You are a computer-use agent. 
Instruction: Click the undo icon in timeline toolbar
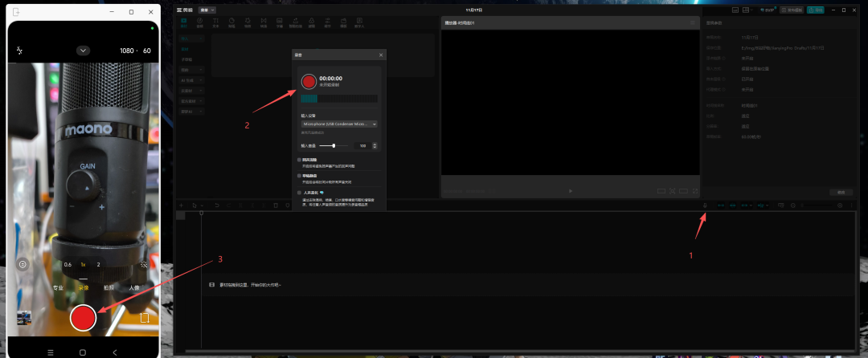(217, 205)
